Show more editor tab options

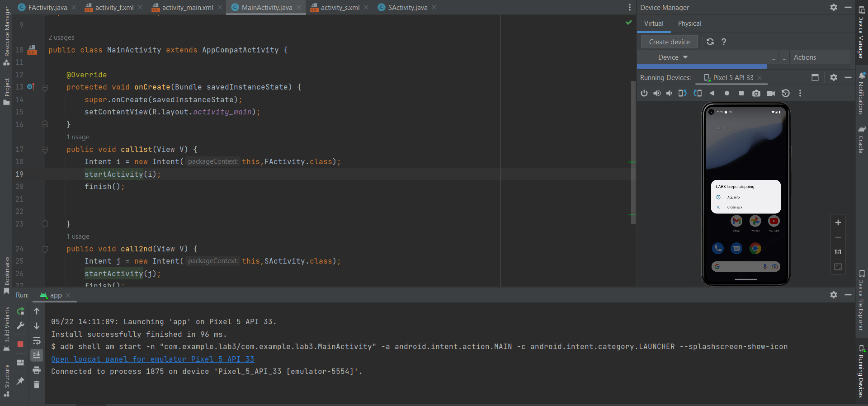630,7
